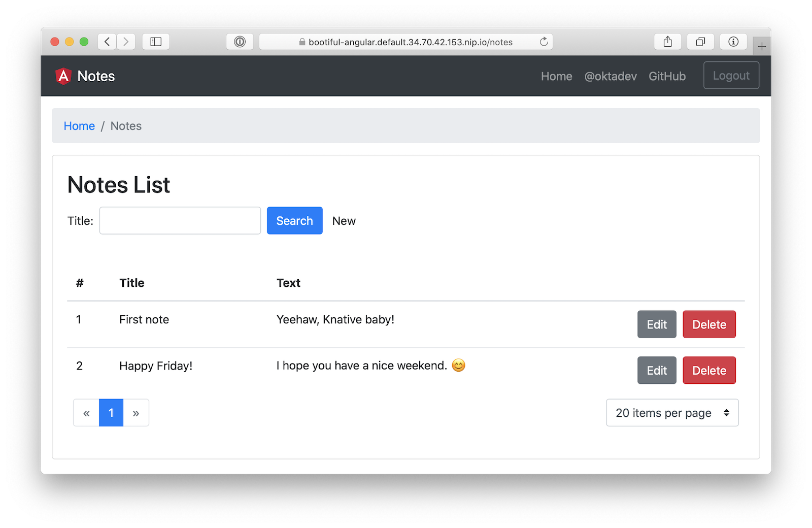Show all tabs overview icon
This screenshot has height=528, width=812.
click(x=700, y=42)
